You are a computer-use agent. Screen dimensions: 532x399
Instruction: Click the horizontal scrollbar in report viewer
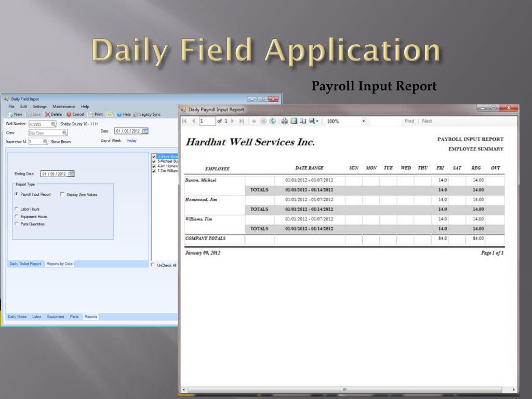click(x=344, y=390)
